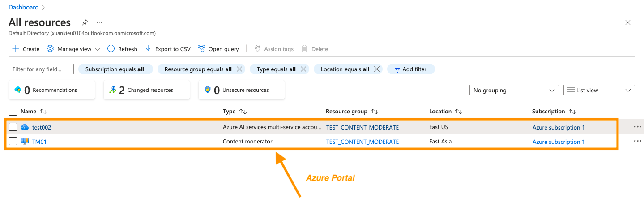Open the more options ellipsis beside the title
This screenshot has height=203, width=644.
pos(99,22)
